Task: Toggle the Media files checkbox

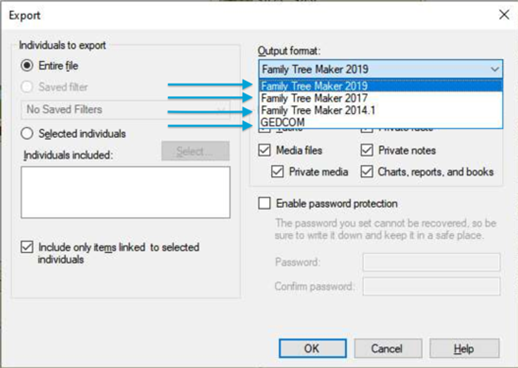Action: (x=264, y=150)
